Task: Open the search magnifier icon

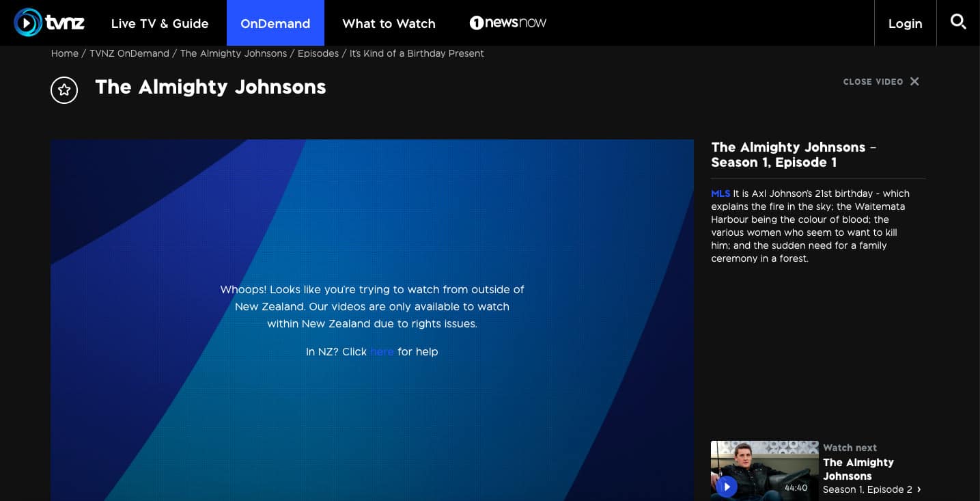Action: click(958, 22)
